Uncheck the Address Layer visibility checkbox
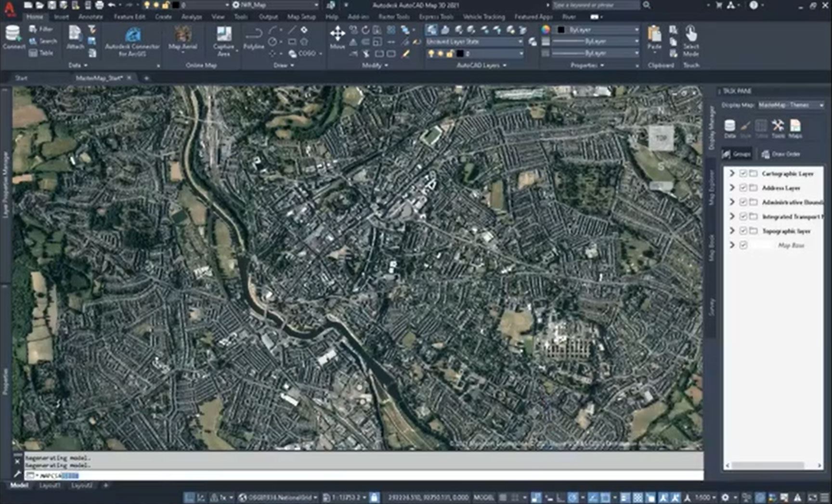Screen dimensions: 832x504 pos(743,188)
